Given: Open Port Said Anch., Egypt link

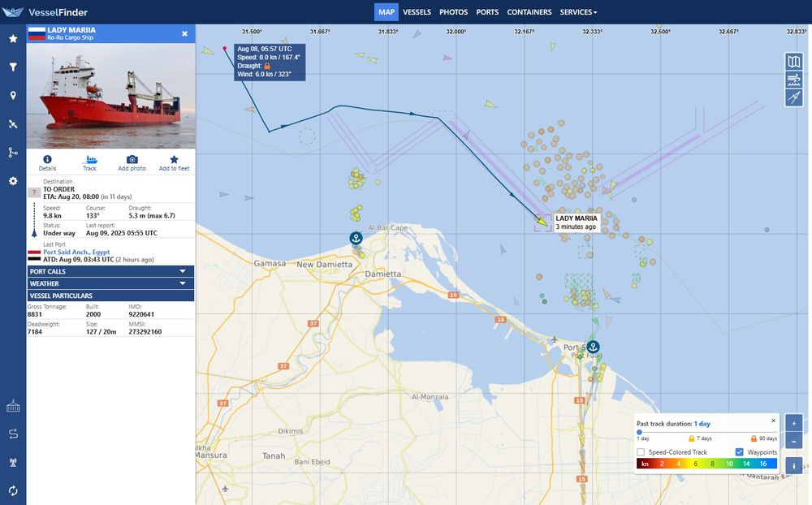Looking at the screenshot, I should (76, 252).
